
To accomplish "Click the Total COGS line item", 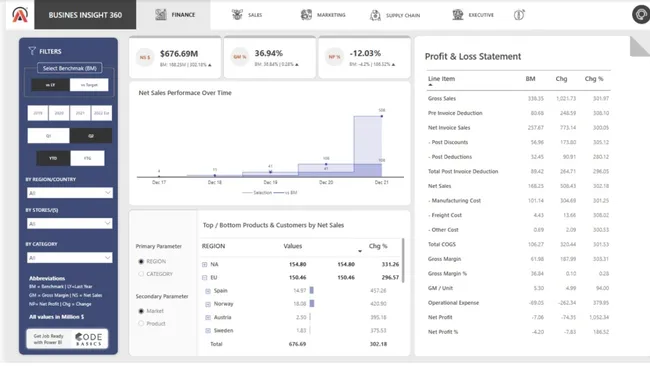I will (x=442, y=245).
